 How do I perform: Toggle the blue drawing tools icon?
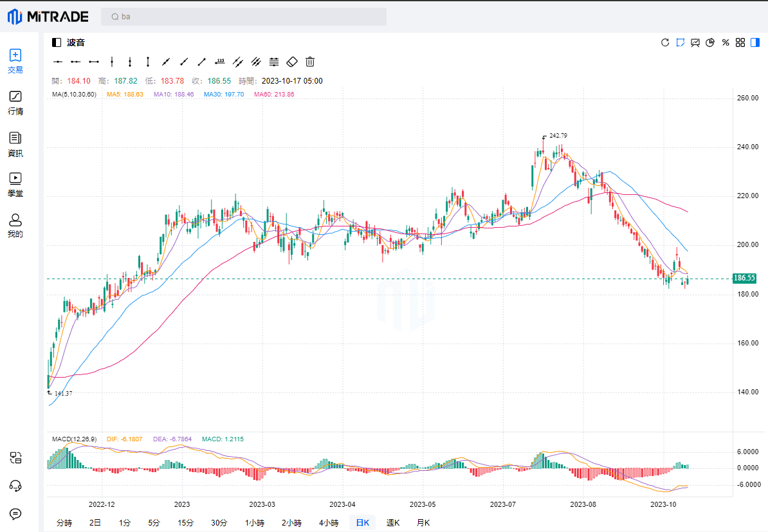(680, 42)
